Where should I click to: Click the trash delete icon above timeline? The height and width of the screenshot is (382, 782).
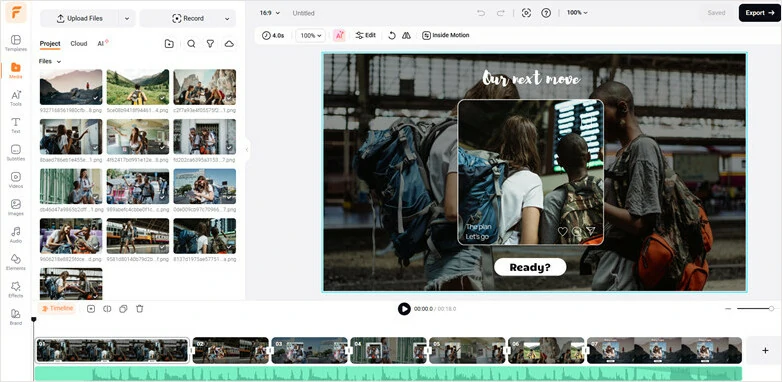click(x=140, y=309)
